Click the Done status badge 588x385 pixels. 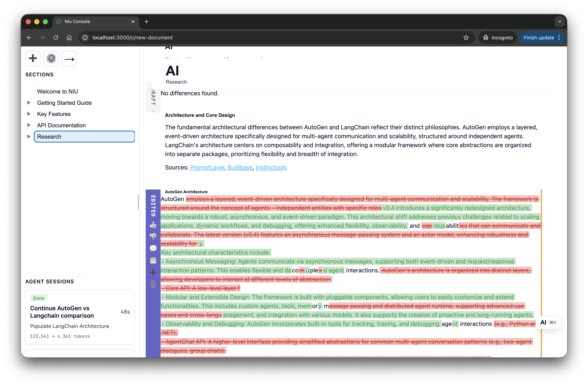click(38, 298)
